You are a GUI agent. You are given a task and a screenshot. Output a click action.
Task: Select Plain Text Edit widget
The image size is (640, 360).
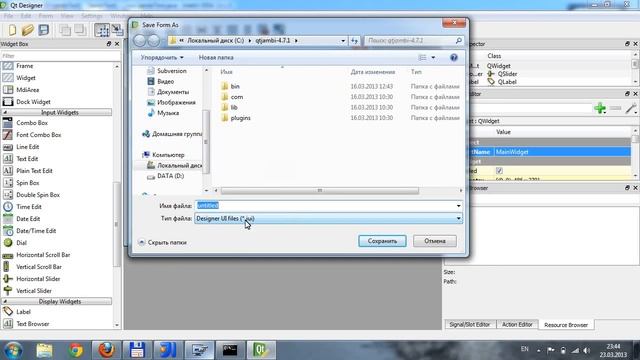(x=34, y=171)
